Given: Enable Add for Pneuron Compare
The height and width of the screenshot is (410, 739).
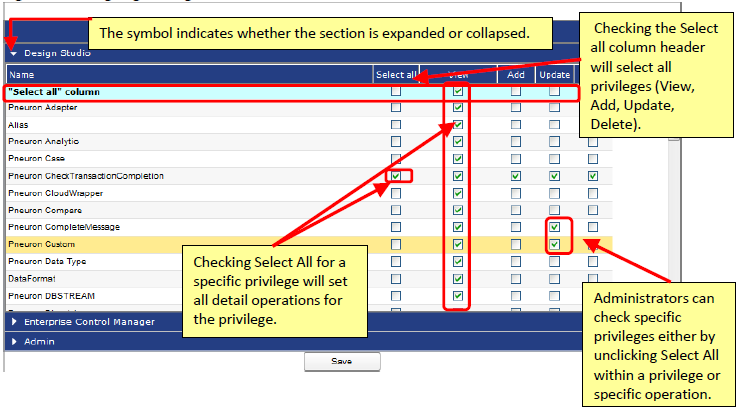Looking at the screenshot, I should (516, 210).
